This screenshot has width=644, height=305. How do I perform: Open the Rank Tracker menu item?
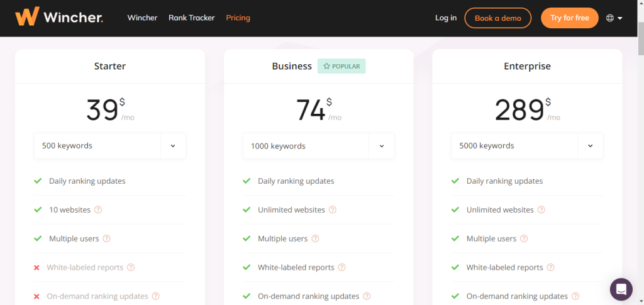point(191,18)
